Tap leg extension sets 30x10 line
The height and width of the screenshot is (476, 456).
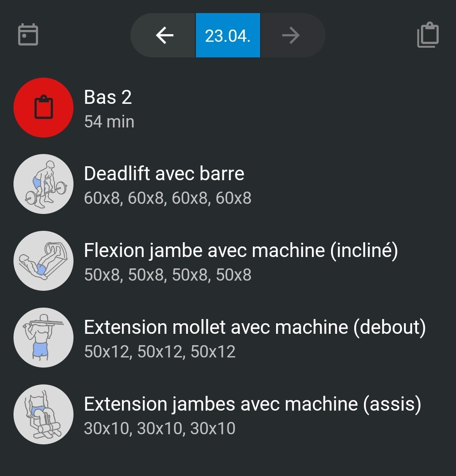[160, 428]
